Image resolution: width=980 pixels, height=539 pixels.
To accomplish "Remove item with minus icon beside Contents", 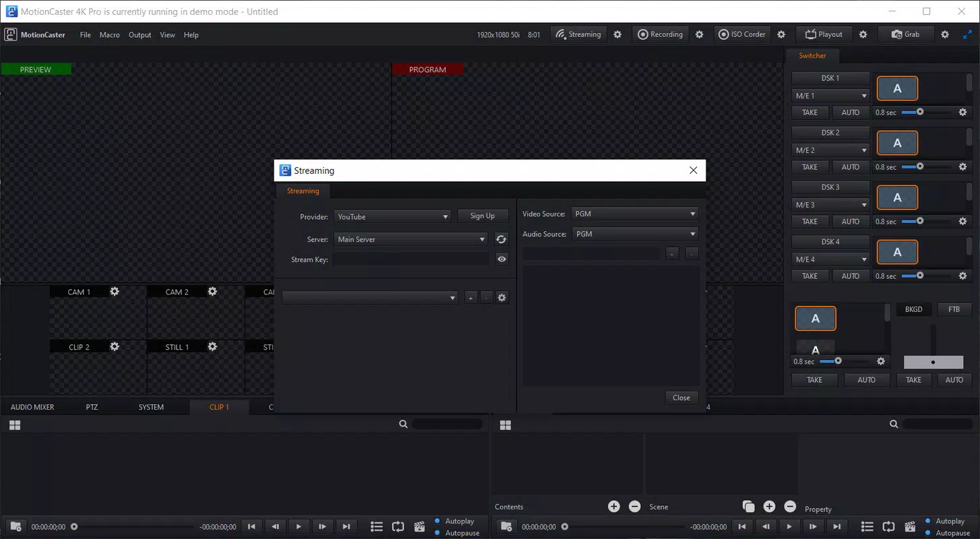I will click(x=635, y=507).
